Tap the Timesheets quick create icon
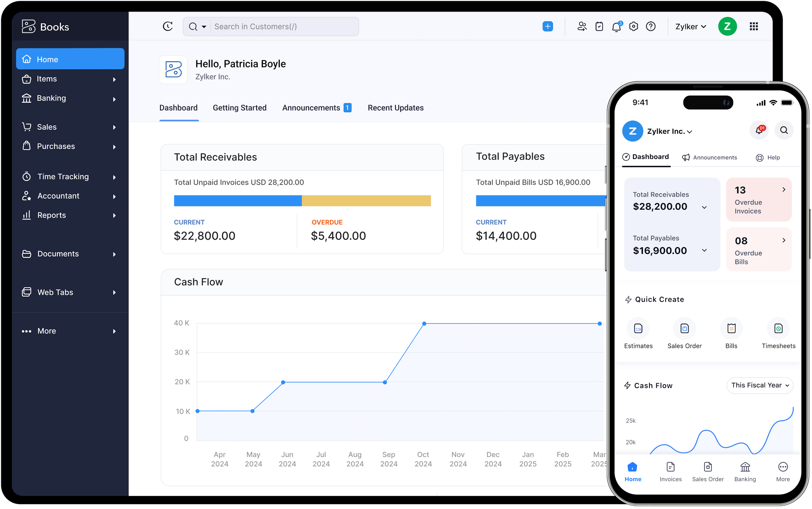Viewport: 812px width, 509px height. pyautogui.click(x=778, y=328)
